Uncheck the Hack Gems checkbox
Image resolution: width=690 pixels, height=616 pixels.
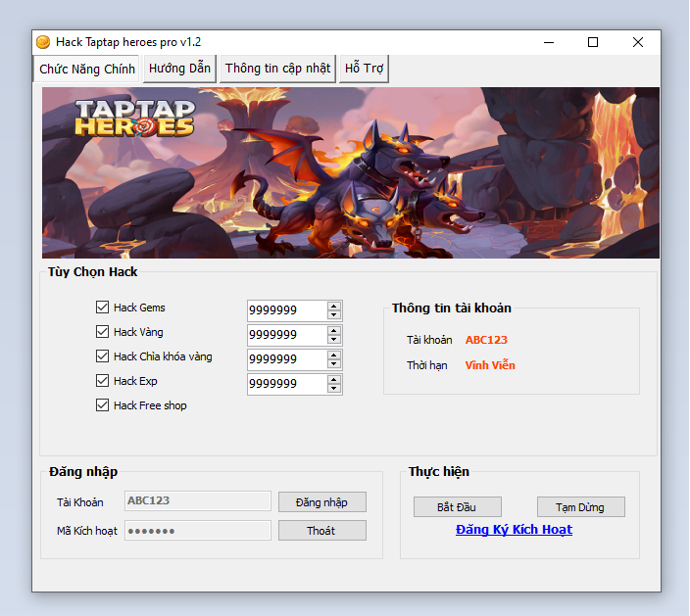pyautogui.click(x=102, y=308)
